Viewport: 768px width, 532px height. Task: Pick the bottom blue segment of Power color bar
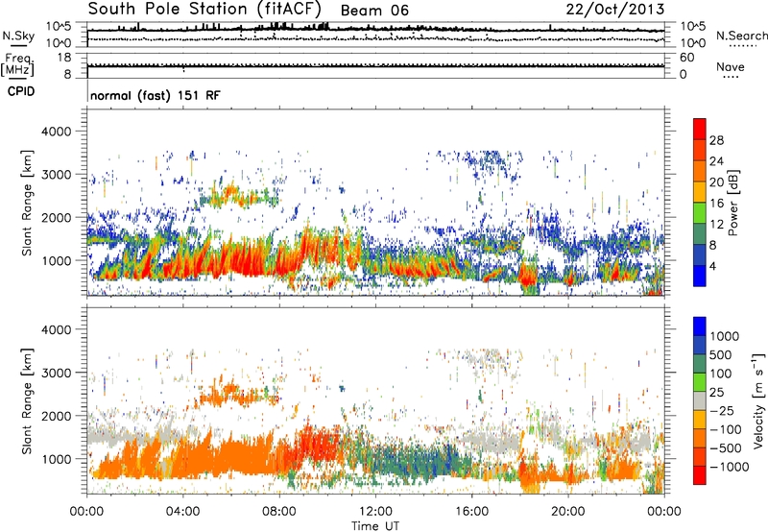(700, 276)
